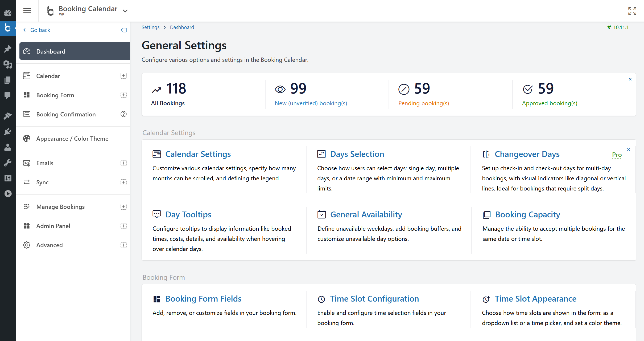
Task: Open the Users icon in WordPress sidebar
Action: pos(8,147)
